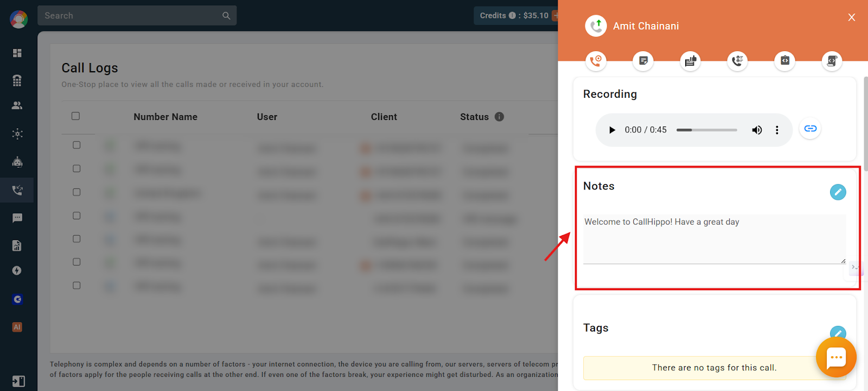Click the side panel vertical scrollbar
The height and width of the screenshot is (391, 868).
[865, 124]
